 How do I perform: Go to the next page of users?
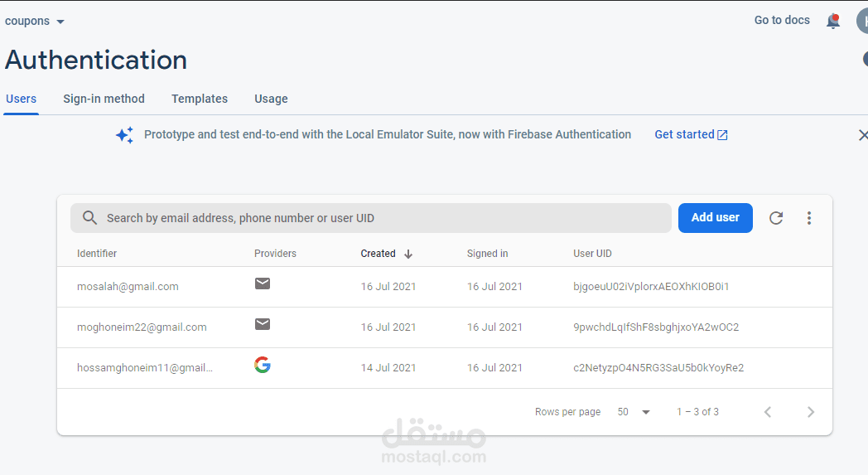[811, 412]
